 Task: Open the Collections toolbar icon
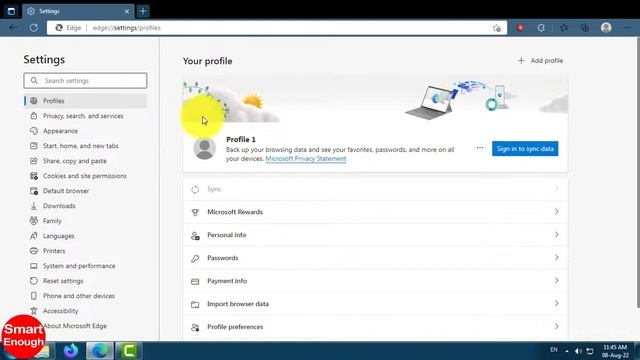coord(585,28)
